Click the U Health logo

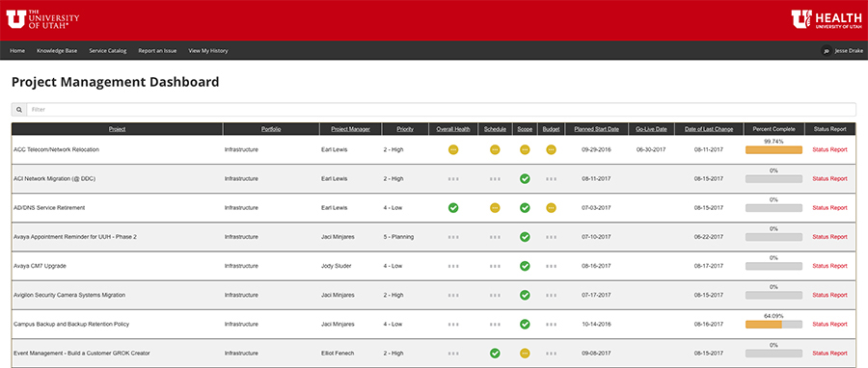coord(827,19)
